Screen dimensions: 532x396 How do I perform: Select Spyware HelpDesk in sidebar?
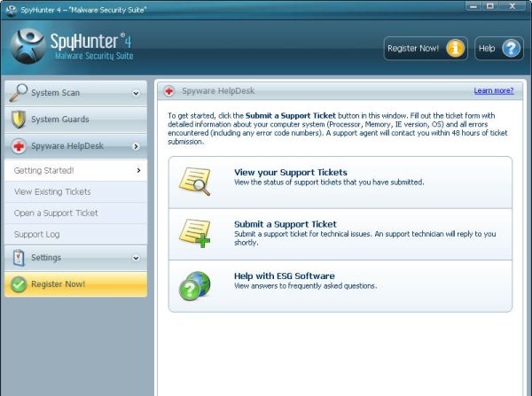pyautogui.click(x=75, y=146)
